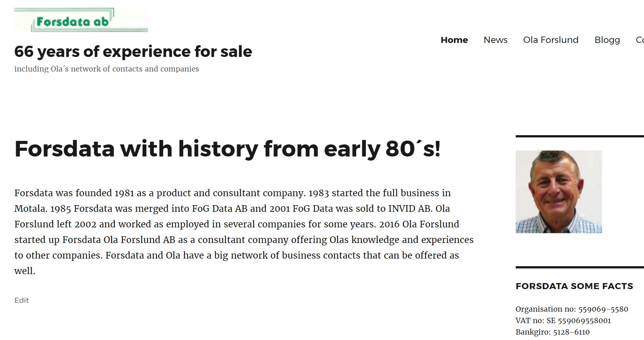The height and width of the screenshot is (340, 644).
Task: Click the Forsdata ab logo image
Action: coord(81,20)
